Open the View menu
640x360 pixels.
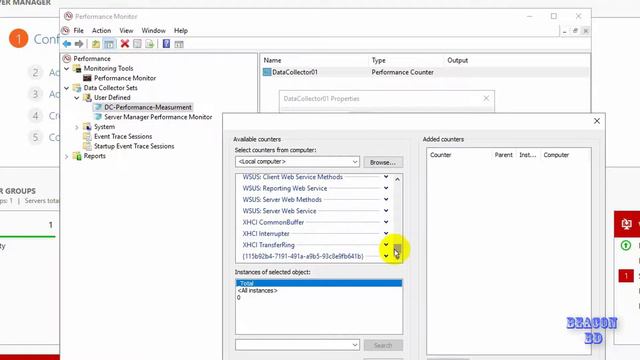coord(126,31)
